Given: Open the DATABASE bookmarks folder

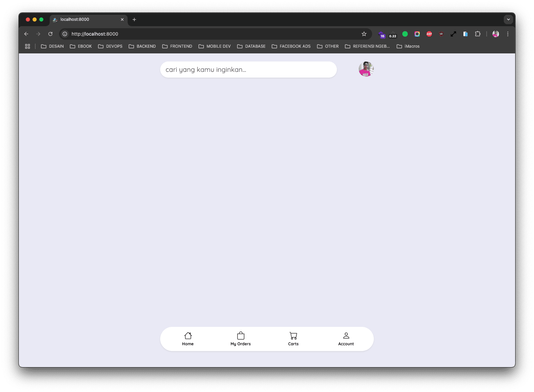Looking at the screenshot, I should [251, 46].
